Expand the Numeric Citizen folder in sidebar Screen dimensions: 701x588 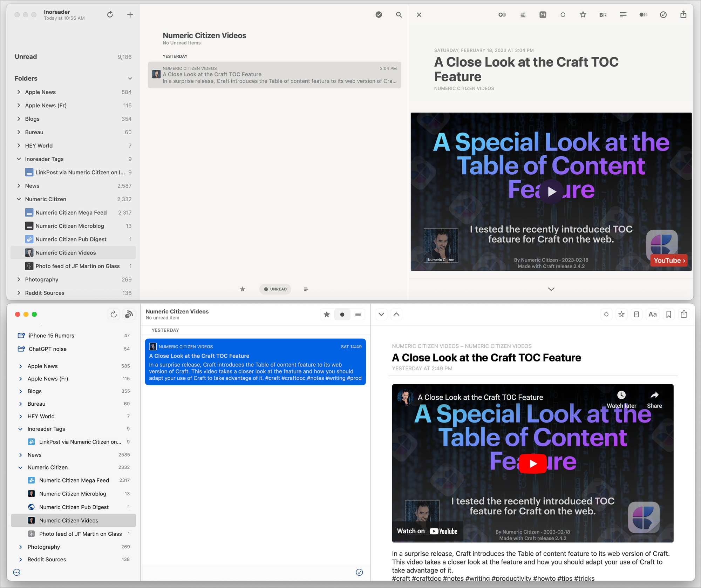pos(18,199)
